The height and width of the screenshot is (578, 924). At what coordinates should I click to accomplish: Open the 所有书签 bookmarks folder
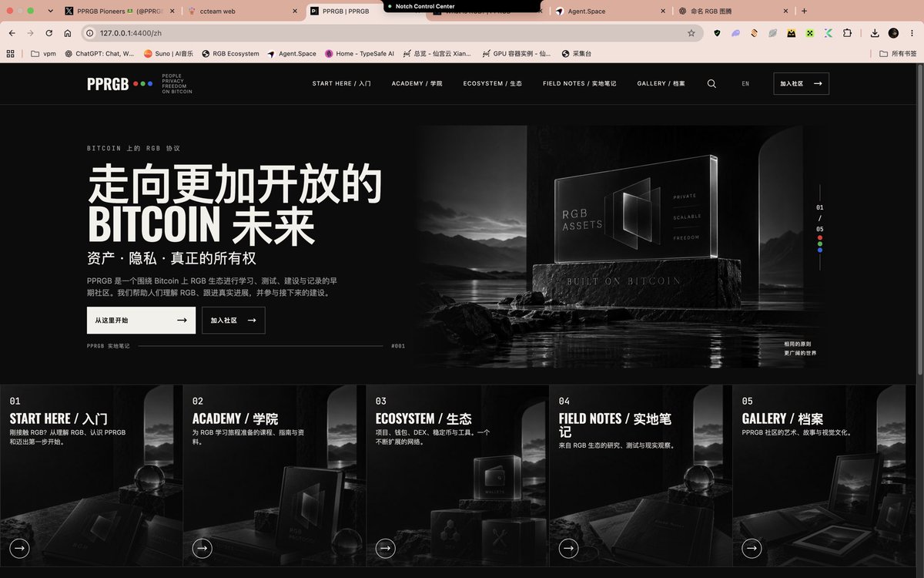(899, 54)
